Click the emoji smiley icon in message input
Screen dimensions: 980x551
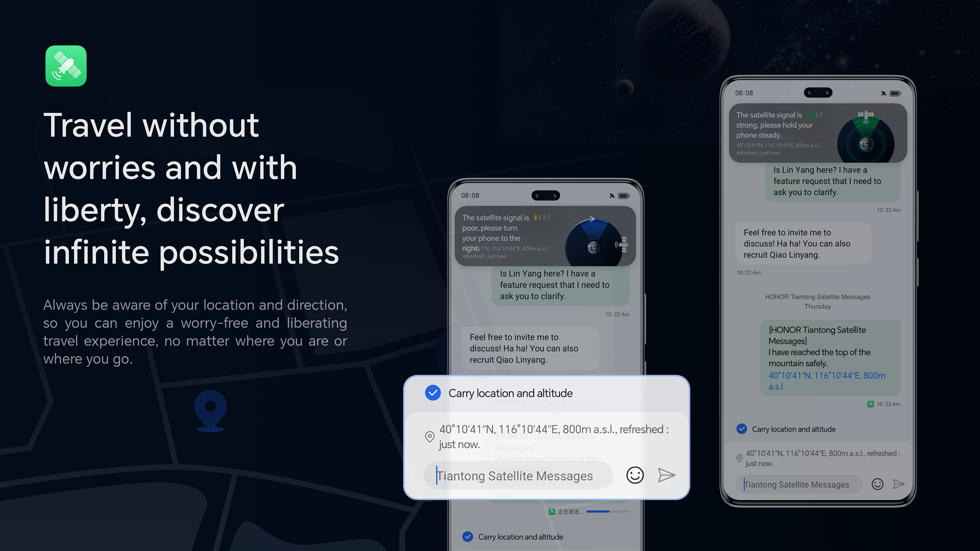point(635,475)
